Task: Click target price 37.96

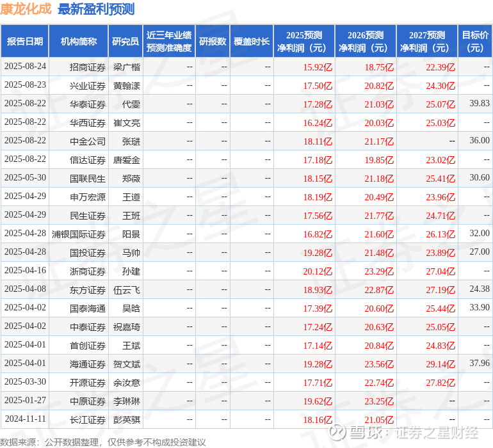Action: (480, 363)
